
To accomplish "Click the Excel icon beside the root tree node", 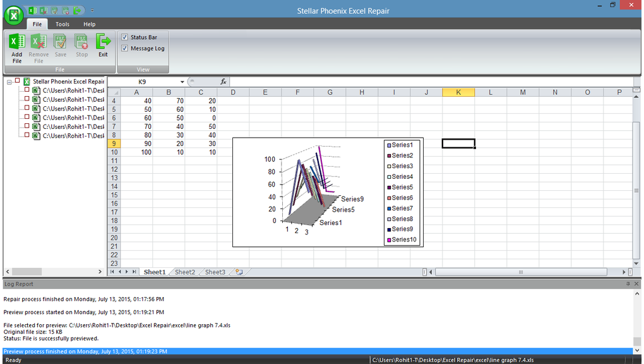I will coord(27,82).
